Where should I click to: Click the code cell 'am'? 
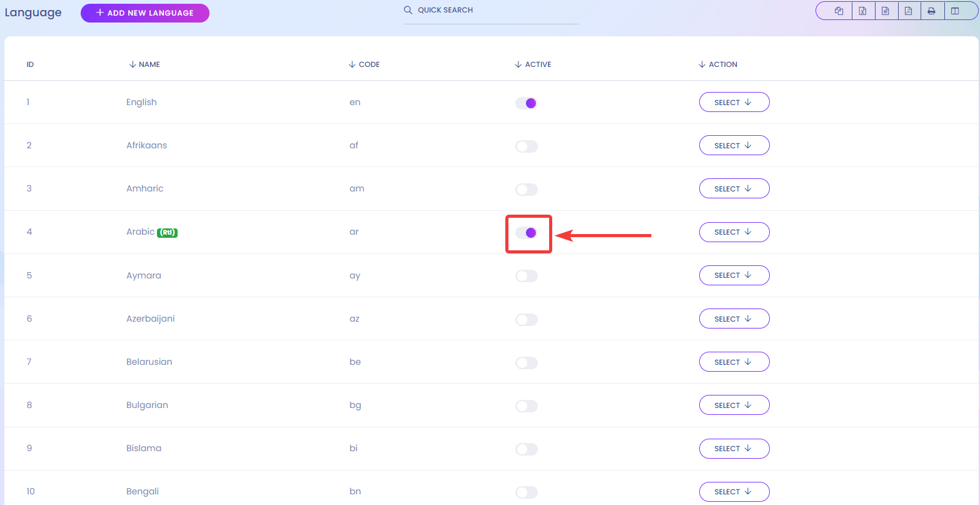[x=356, y=188]
